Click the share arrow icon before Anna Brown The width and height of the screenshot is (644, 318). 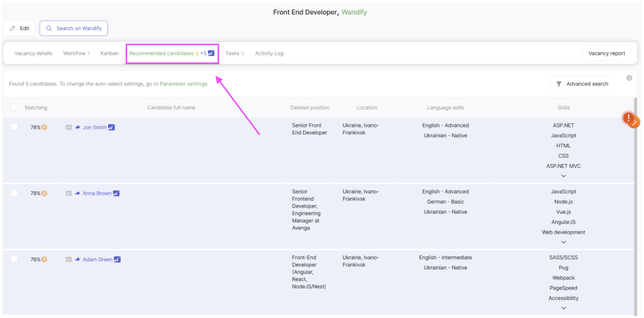pos(77,194)
